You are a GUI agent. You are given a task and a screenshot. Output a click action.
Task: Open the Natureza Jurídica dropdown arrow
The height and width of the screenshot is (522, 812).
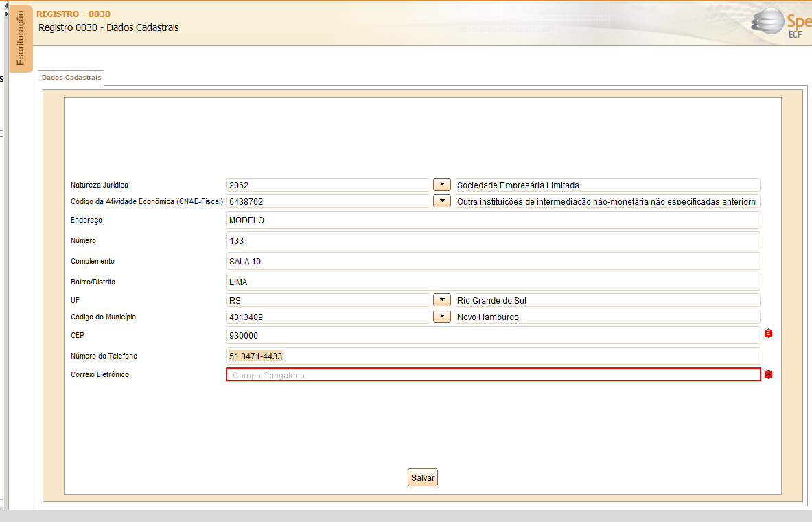(x=442, y=185)
